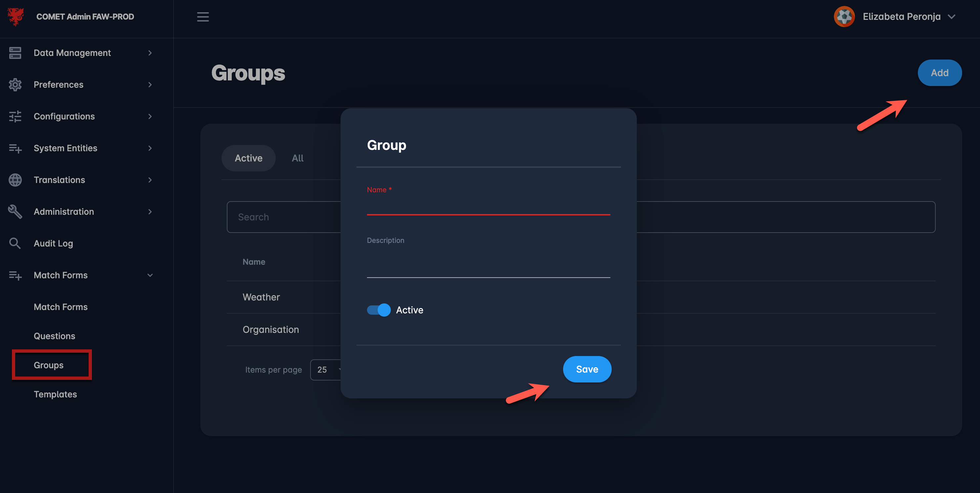
Task: Click the Save button
Action: click(x=587, y=369)
